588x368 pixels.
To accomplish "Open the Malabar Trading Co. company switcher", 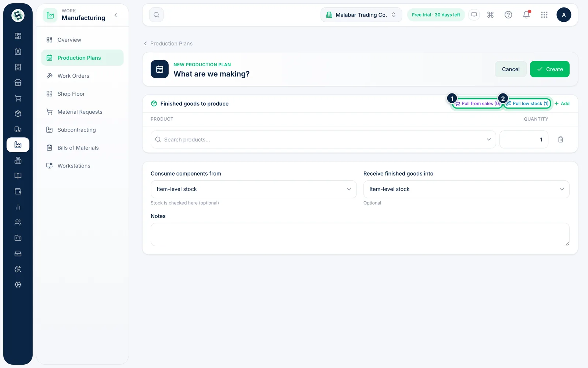I will (361, 15).
